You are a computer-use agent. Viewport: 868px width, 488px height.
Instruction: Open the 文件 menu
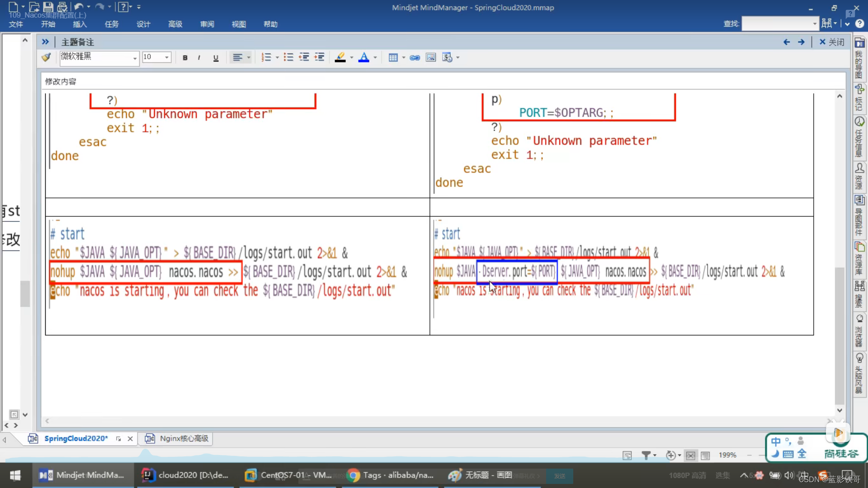click(x=16, y=24)
